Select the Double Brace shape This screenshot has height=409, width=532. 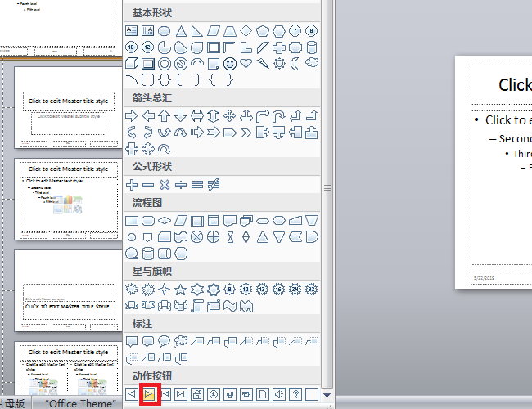point(165,80)
